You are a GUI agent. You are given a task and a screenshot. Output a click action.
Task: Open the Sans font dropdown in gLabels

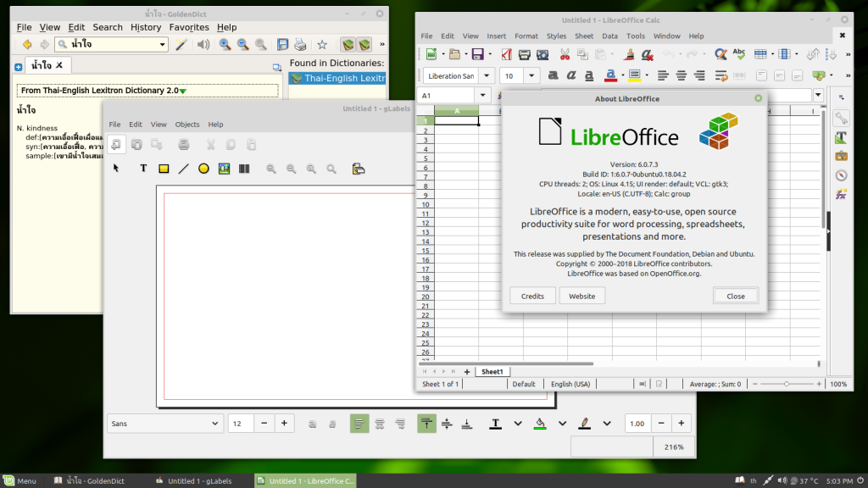(x=216, y=423)
